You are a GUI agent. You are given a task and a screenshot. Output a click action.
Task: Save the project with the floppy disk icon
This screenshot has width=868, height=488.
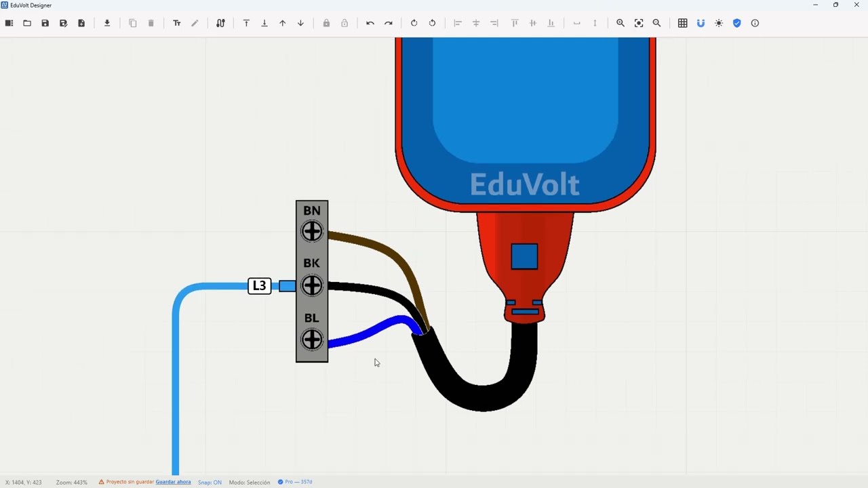pyautogui.click(x=45, y=23)
